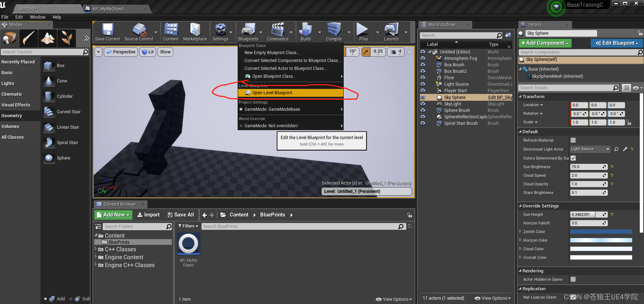Hide Atmospheric Fog via its eye icon
Image resolution: width=644 pixels, height=304 pixels.
(x=423, y=58)
